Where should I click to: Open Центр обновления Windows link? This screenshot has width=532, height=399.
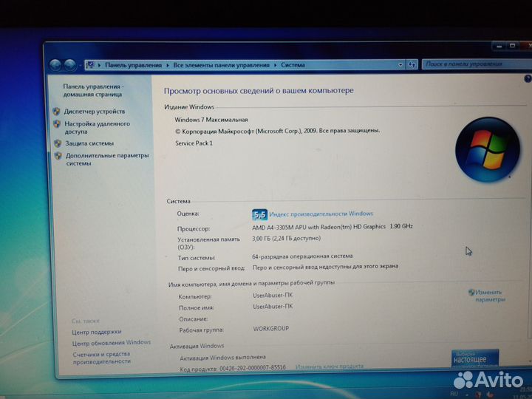click(x=112, y=343)
